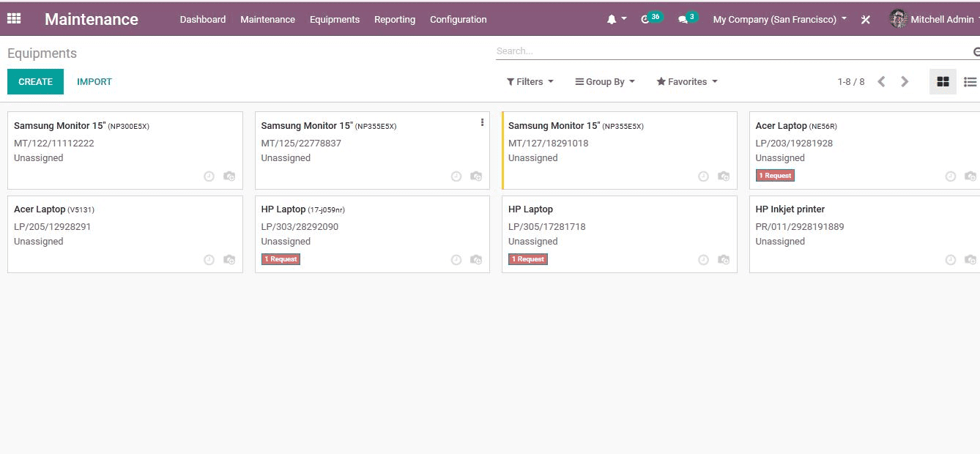
Task: Click activity clock on LP/305/17281718 card
Action: point(703,260)
